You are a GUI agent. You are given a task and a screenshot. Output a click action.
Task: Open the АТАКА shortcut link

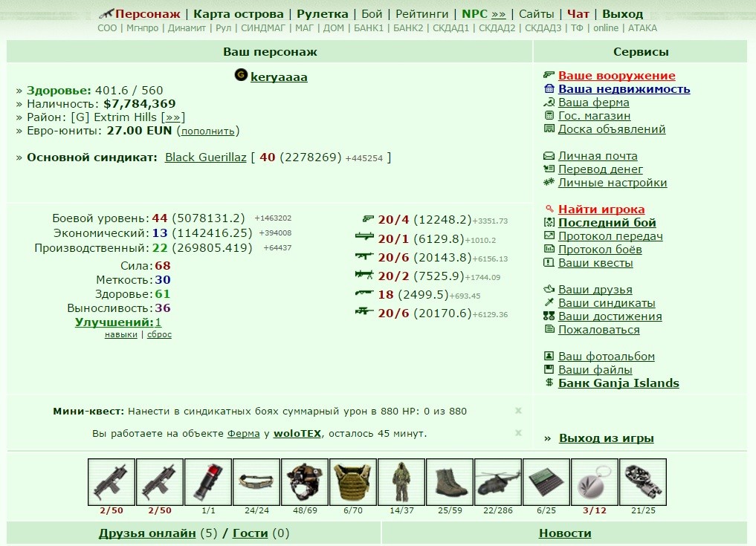pos(642,28)
